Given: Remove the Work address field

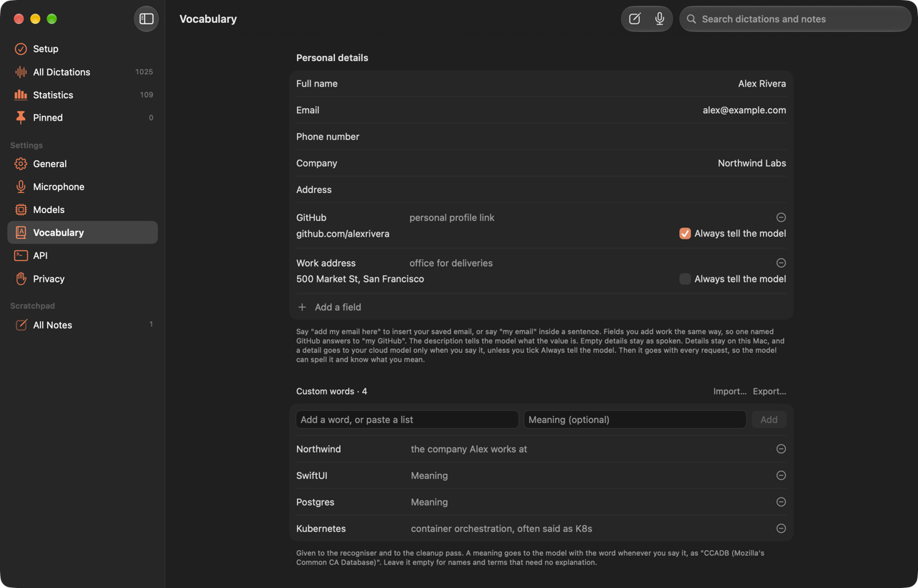Looking at the screenshot, I should coord(781,263).
